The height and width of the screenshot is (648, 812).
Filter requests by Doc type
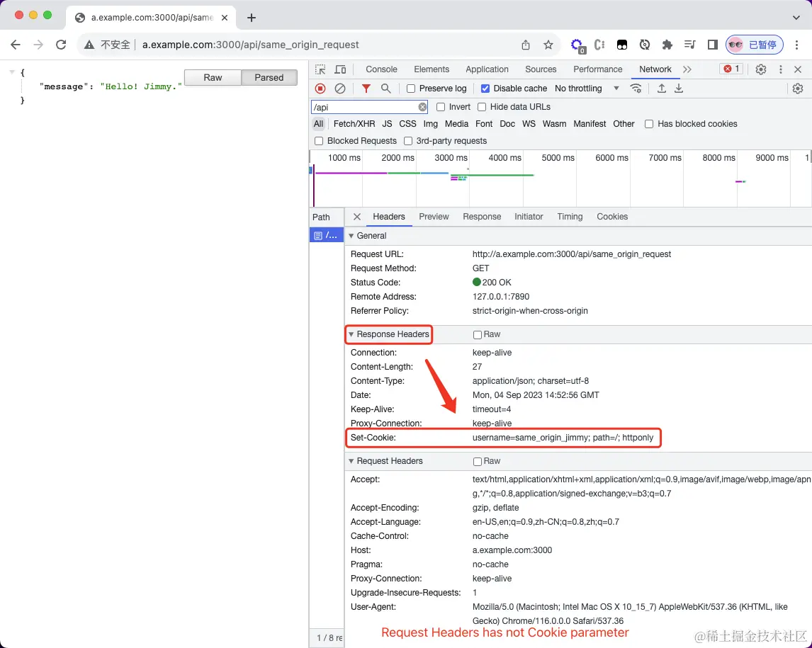(x=507, y=124)
